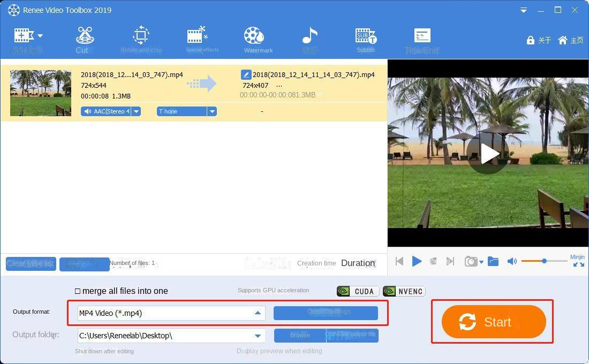Viewport: 589px width, 364px height.
Task: Go to home page via 主页
Action: pyautogui.click(x=571, y=40)
